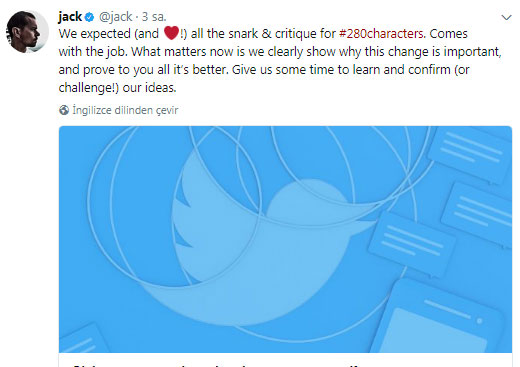Open the tweet's 3 sa. timestamp

pos(154,17)
